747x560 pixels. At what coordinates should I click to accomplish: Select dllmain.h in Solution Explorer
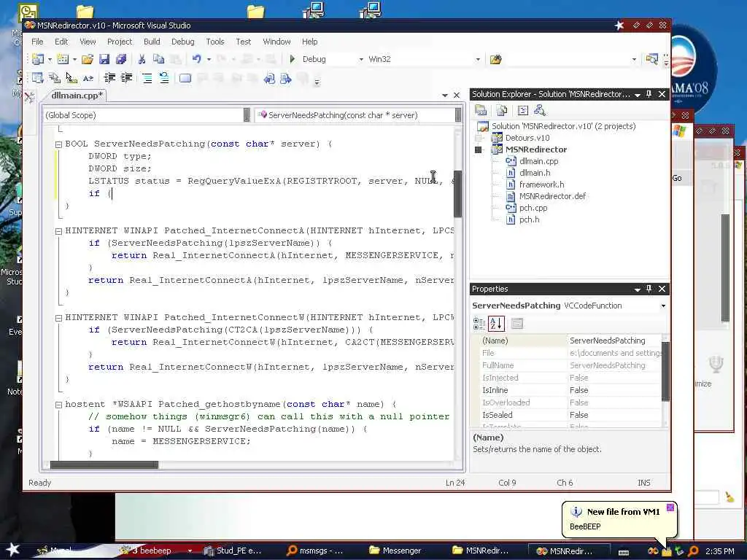tap(535, 173)
